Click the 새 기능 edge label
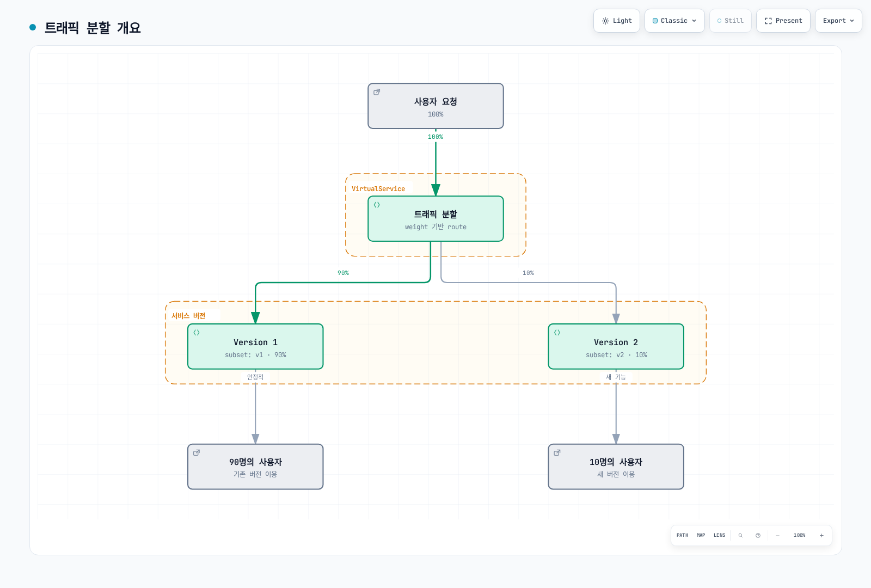The height and width of the screenshot is (588, 871). tap(616, 377)
